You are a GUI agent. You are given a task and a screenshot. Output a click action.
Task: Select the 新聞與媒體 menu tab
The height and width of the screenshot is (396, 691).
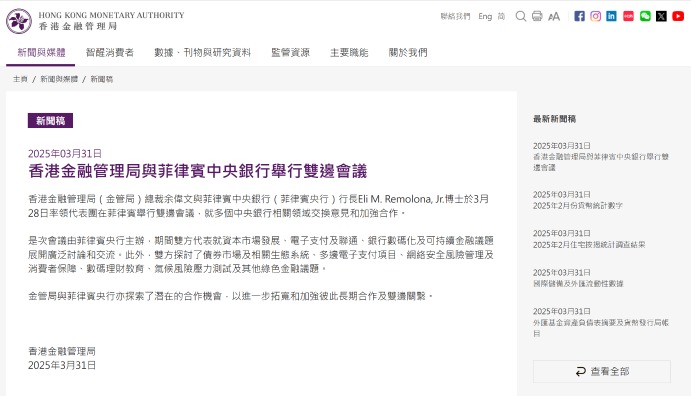click(x=41, y=52)
